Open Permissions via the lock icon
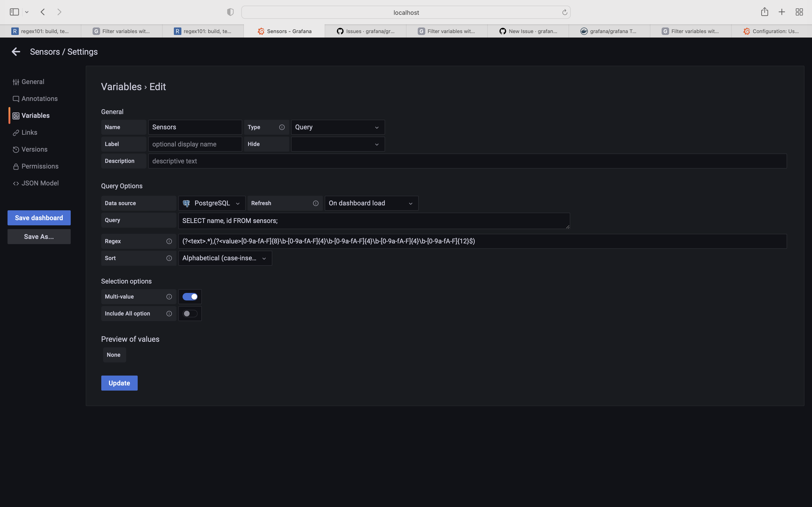The width and height of the screenshot is (812, 507). 16,166
